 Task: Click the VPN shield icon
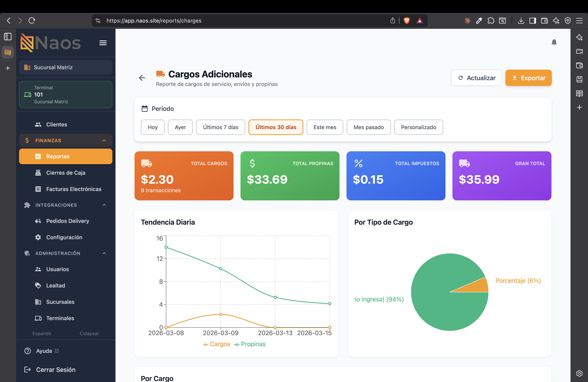coord(568,20)
